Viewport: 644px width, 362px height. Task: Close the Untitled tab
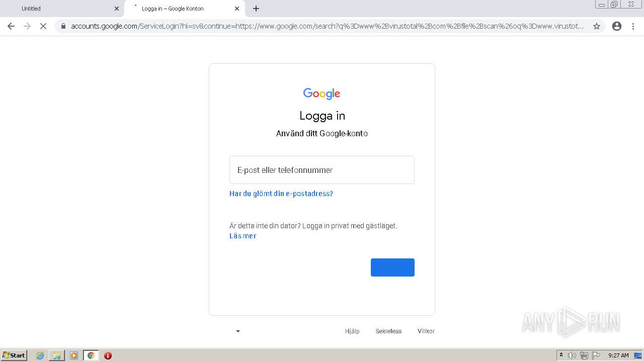click(x=117, y=9)
